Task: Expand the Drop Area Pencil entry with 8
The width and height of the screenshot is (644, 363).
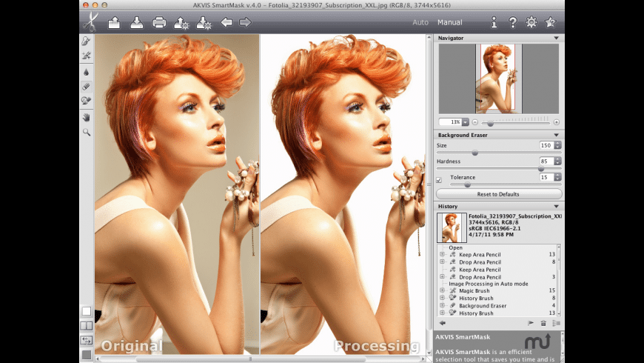Action: (443, 262)
